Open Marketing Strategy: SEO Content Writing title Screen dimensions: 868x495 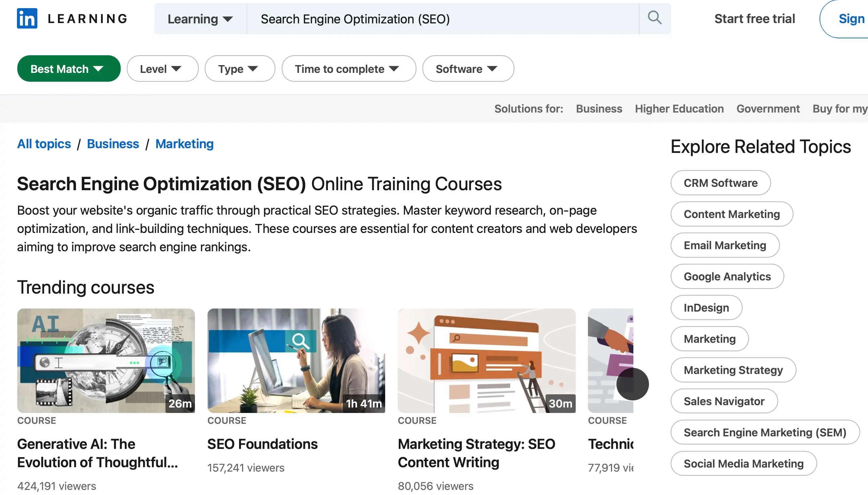[476, 453]
